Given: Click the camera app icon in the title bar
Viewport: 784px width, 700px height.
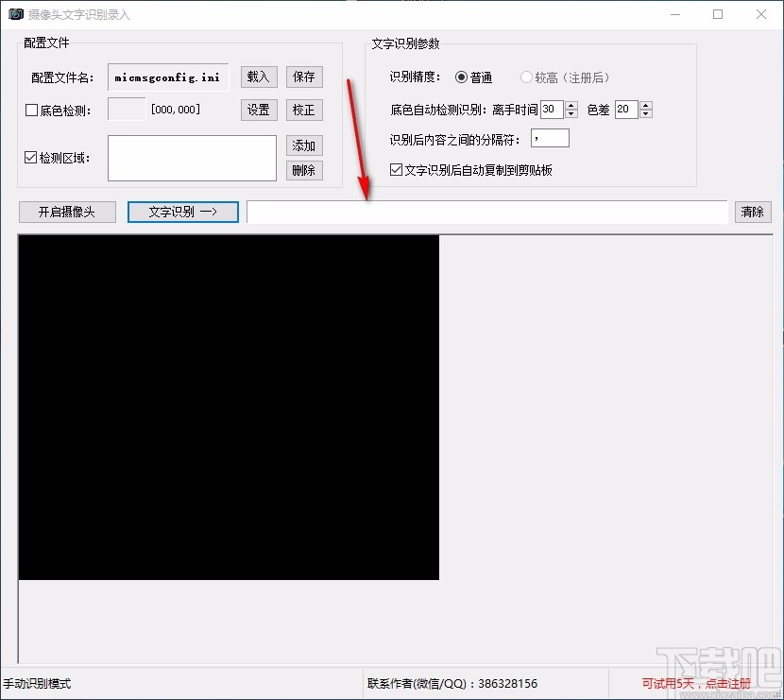Looking at the screenshot, I should coord(13,14).
